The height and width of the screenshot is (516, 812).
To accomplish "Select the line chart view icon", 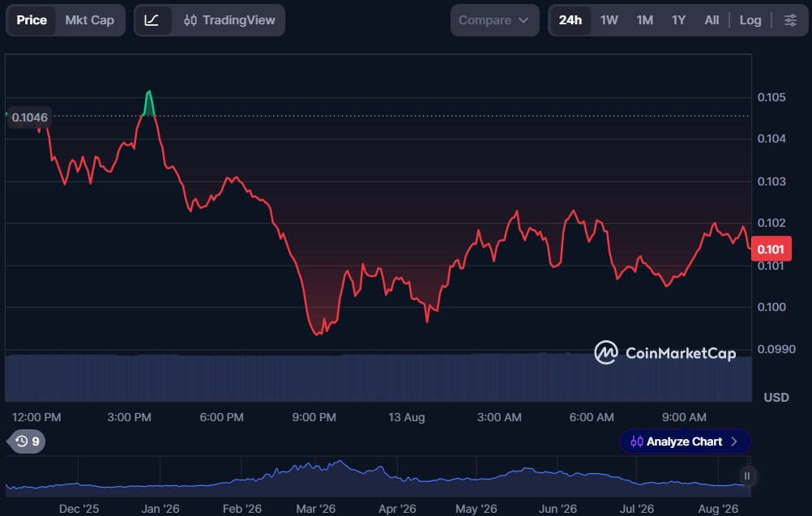I will coord(152,20).
